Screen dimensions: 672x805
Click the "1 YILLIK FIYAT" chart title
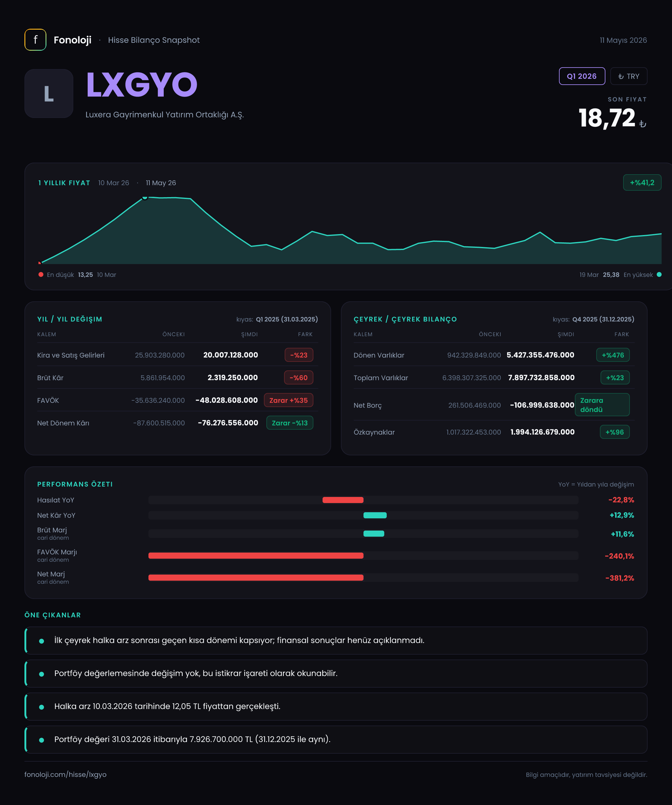(64, 183)
